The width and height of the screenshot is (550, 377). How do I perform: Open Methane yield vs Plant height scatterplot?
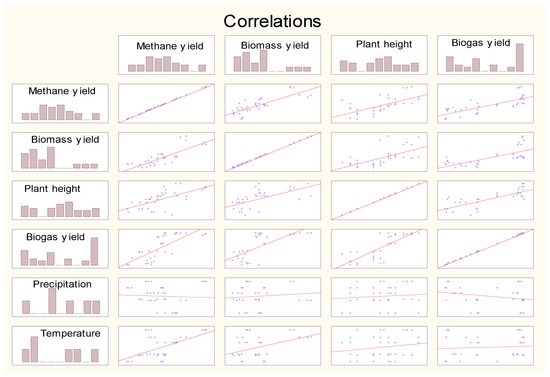pos(379,103)
